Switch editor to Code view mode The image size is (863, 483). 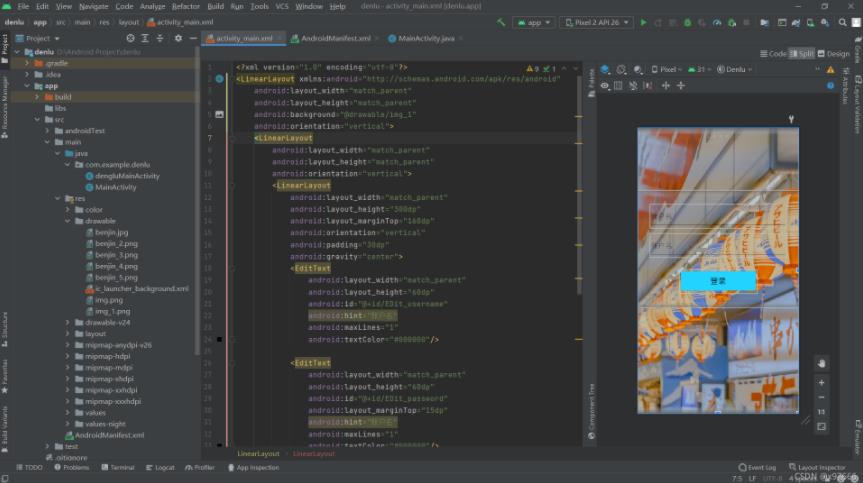pos(773,54)
